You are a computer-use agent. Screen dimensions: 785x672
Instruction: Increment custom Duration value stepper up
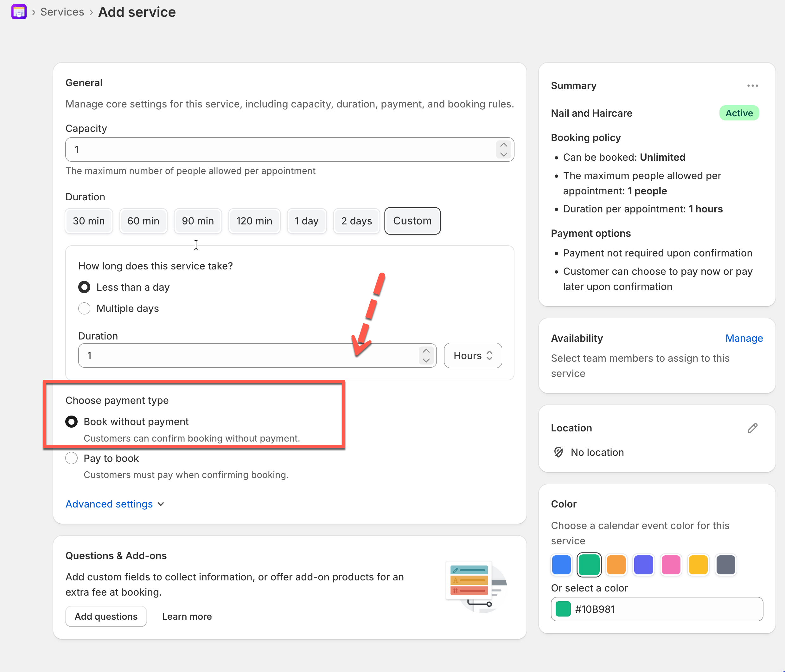(426, 351)
